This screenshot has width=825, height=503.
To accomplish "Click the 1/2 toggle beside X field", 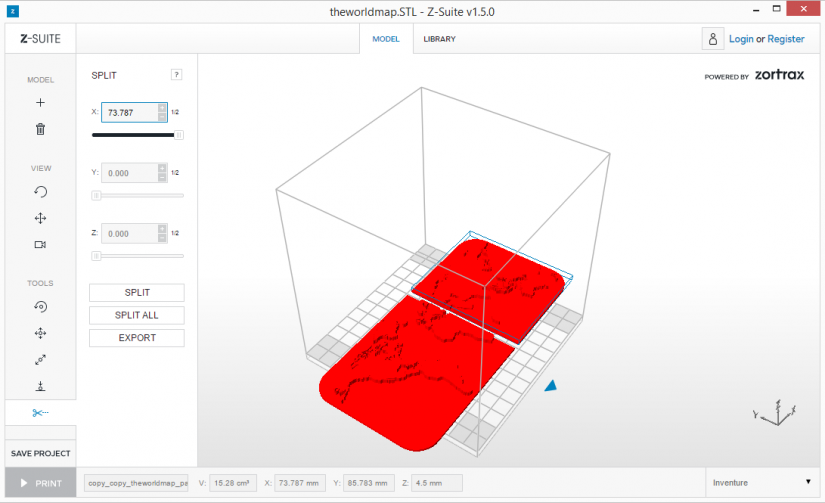I will tap(175, 112).
